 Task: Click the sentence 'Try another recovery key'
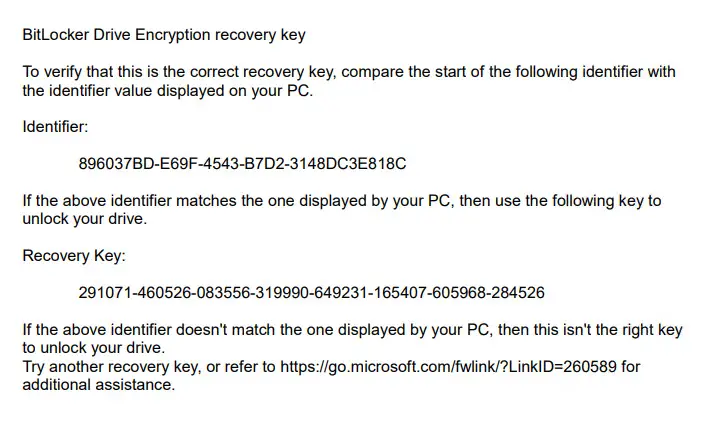point(331,375)
